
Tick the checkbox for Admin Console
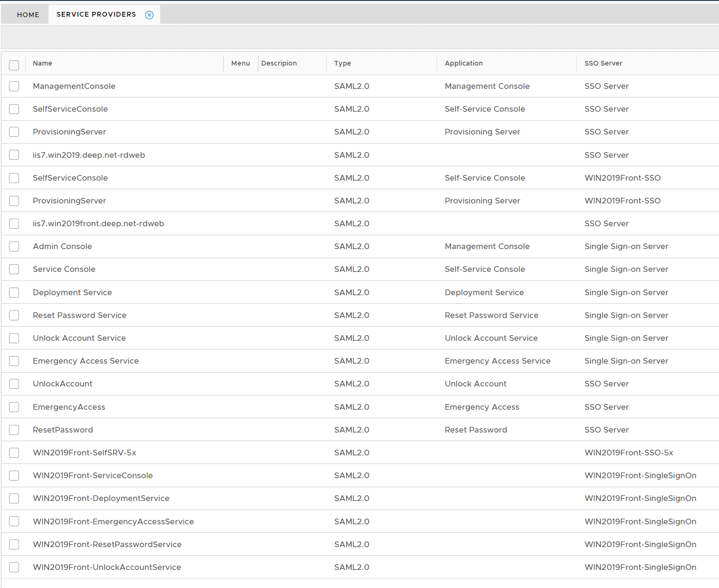pos(14,246)
